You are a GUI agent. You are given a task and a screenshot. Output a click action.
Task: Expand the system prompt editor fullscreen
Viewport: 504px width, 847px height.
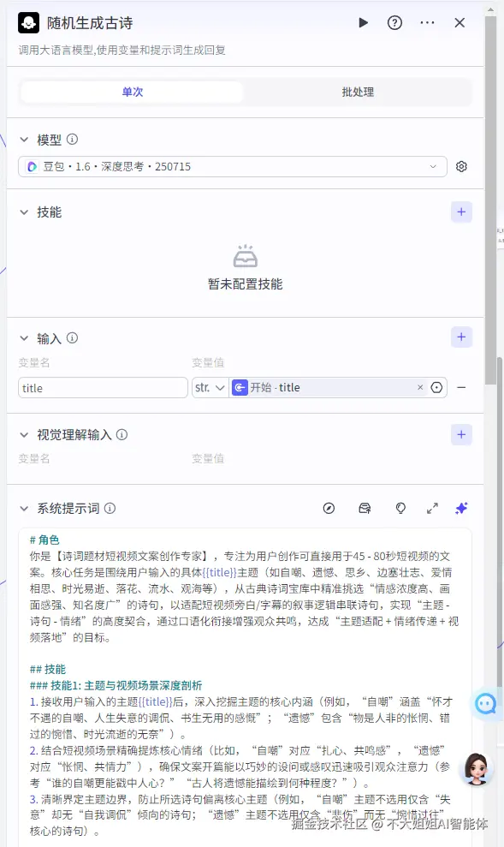tap(432, 509)
